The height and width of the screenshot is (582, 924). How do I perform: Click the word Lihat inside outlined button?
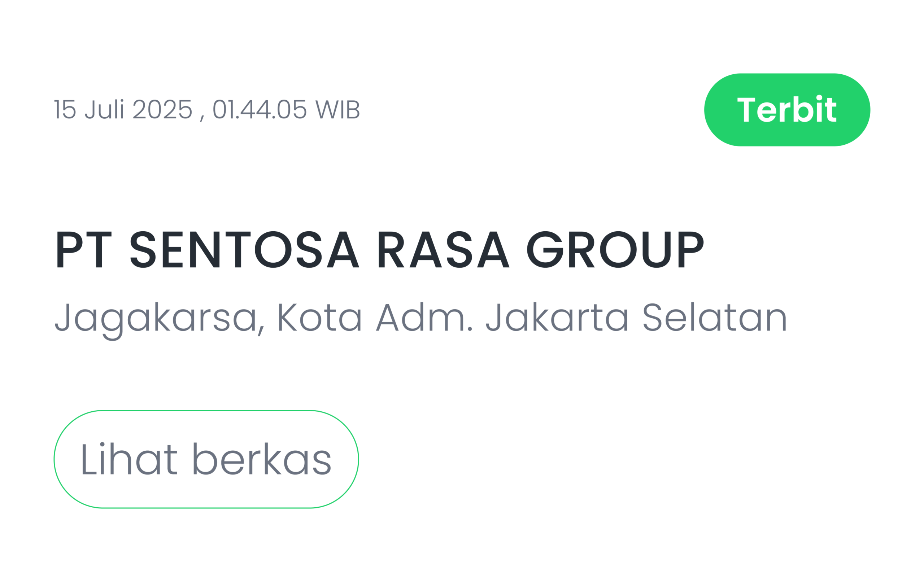pos(130,459)
